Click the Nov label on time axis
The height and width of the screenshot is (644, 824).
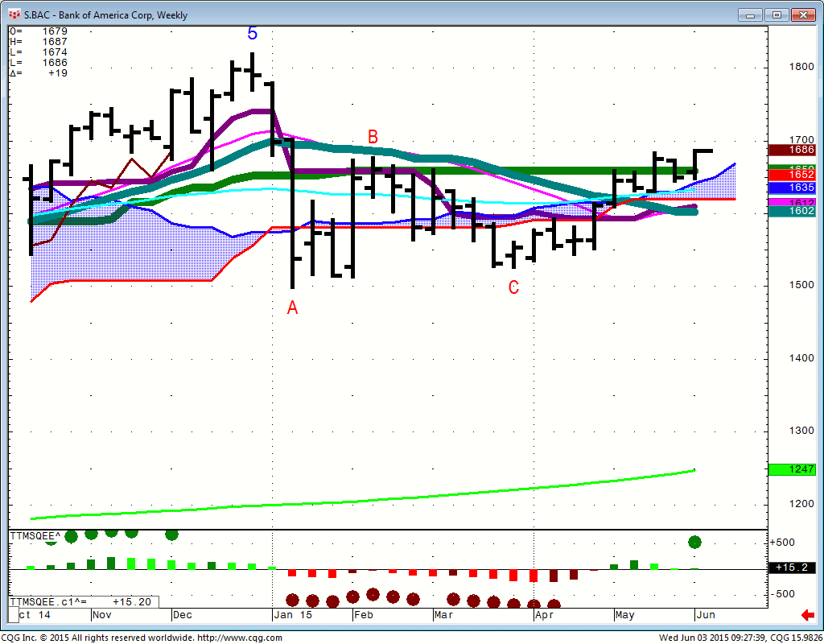[x=101, y=614]
